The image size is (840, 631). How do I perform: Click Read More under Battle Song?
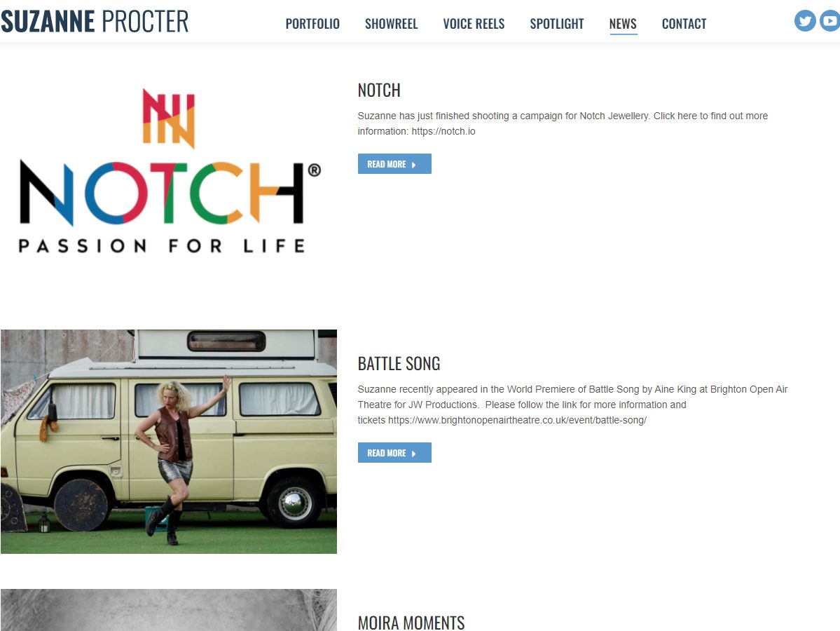[394, 452]
